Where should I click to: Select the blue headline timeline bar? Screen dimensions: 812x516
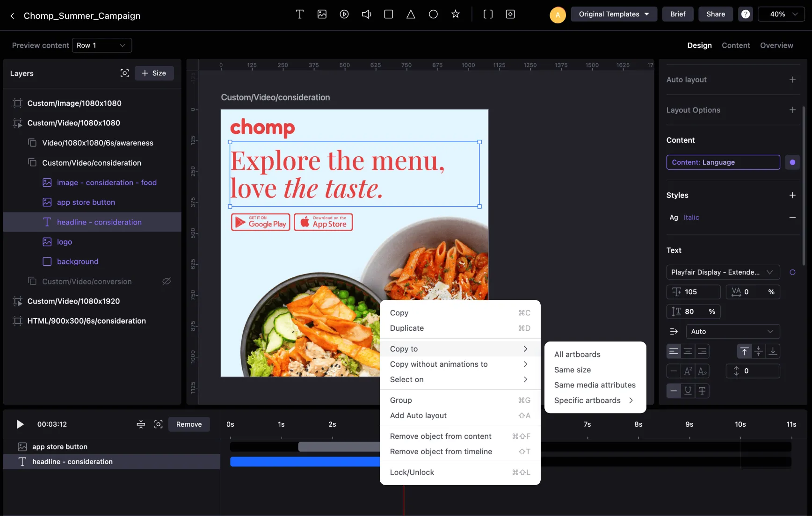(x=305, y=462)
